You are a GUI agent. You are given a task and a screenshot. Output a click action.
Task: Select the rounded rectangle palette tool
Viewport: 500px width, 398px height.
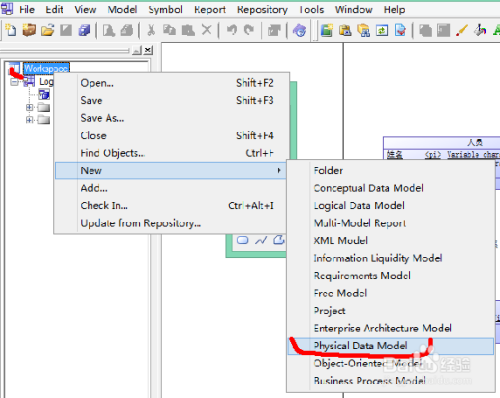[243, 240]
